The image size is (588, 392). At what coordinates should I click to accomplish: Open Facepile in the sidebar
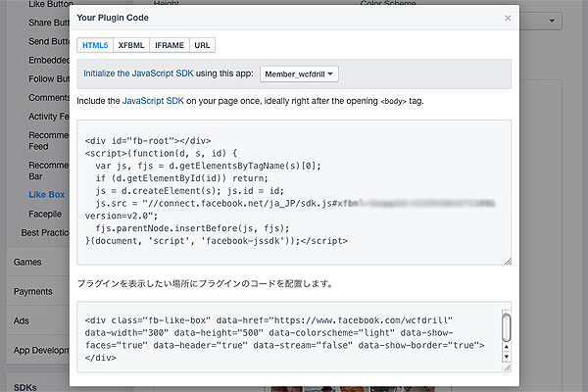click(x=45, y=214)
